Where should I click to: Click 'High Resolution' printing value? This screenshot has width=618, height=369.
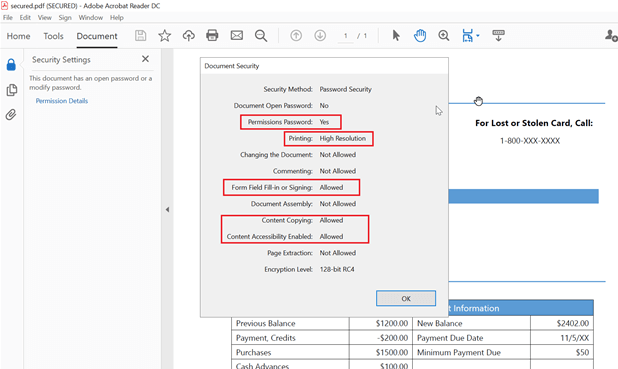tap(343, 138)
